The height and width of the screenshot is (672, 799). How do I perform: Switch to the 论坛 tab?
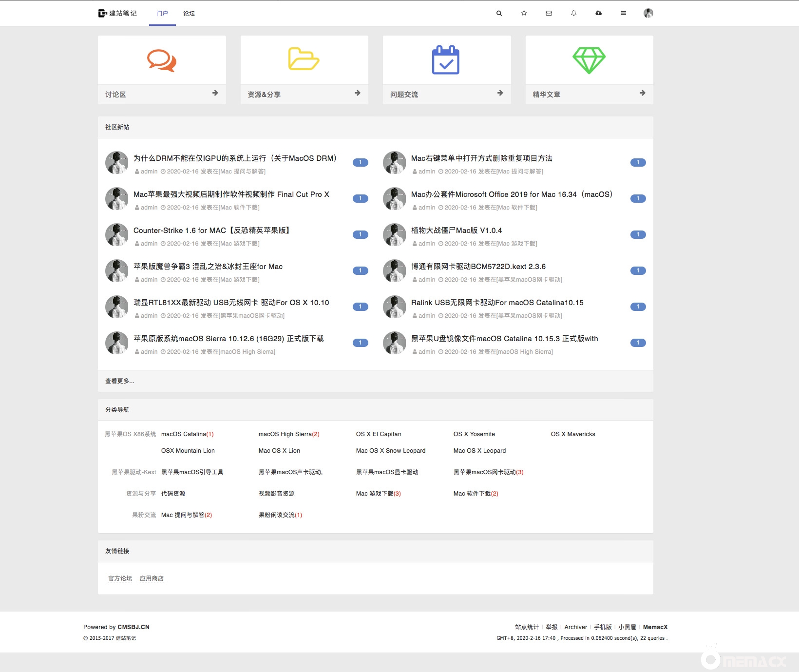click(x=189, y=14)
